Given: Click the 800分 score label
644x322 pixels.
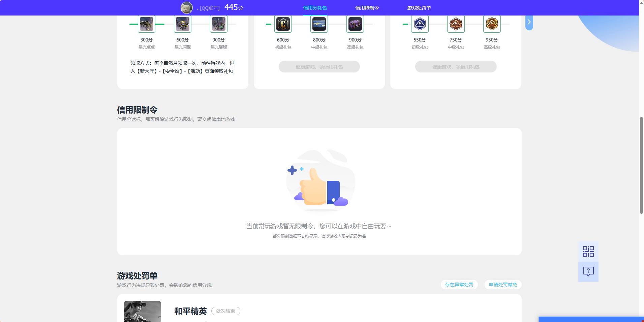Looking at the screenshot, I should click(319, 40).
